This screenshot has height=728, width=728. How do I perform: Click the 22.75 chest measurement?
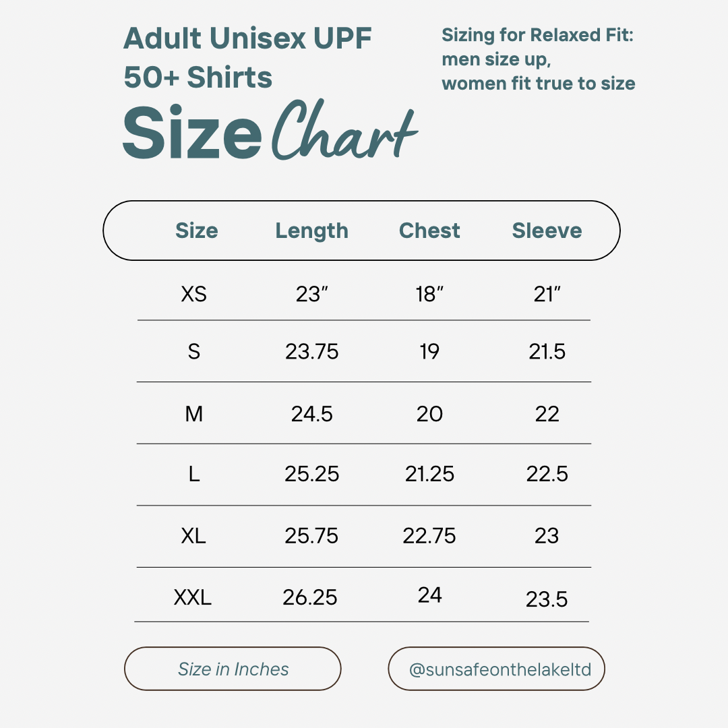point(429,536)
